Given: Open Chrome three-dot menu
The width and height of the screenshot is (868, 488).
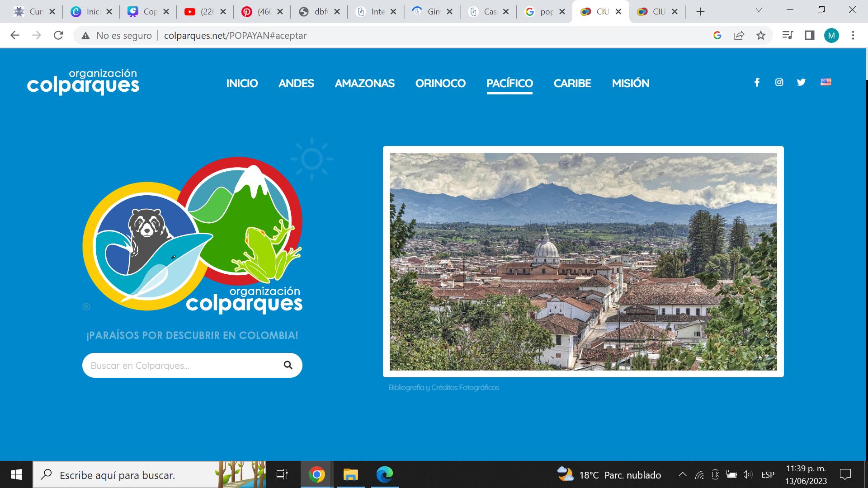Looking at the screenshot, I should [x=853, y=36].
